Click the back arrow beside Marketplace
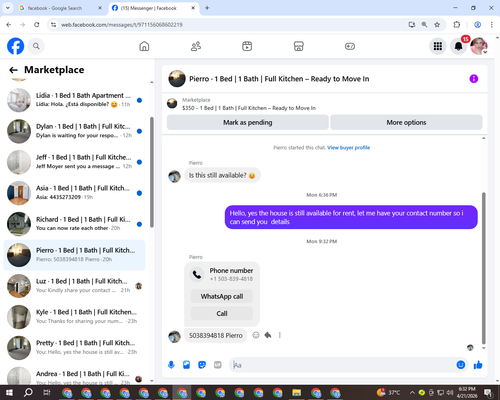The width and height of the screenshot is (500, 400). (13, 70)
